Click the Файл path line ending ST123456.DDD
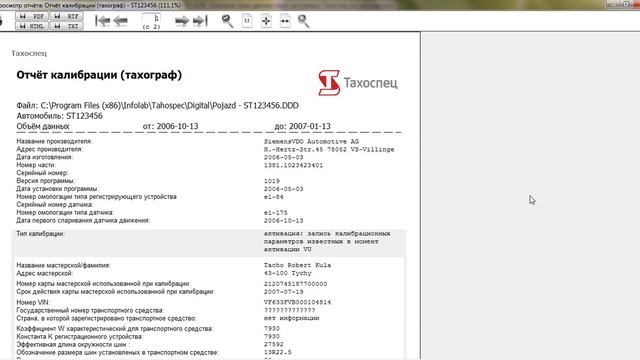Screen dimensions: 640x360 (158, 105)
